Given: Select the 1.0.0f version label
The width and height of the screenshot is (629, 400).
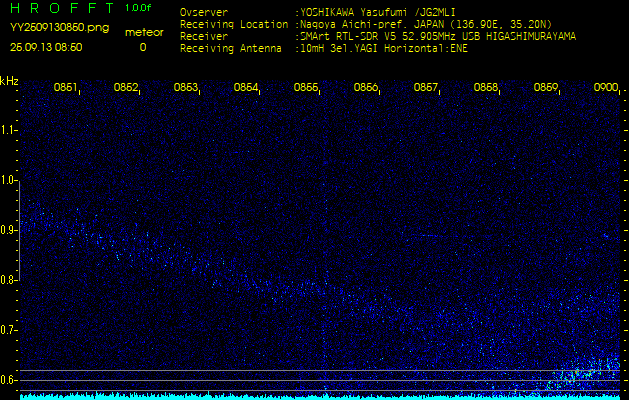Looking at the screenshot, I should pos(139,8).
